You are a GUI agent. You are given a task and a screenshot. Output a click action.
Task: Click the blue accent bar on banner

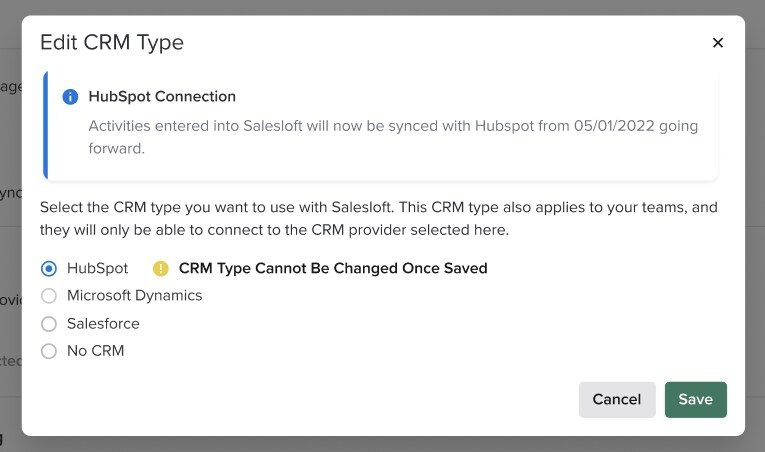pos(45,124)
